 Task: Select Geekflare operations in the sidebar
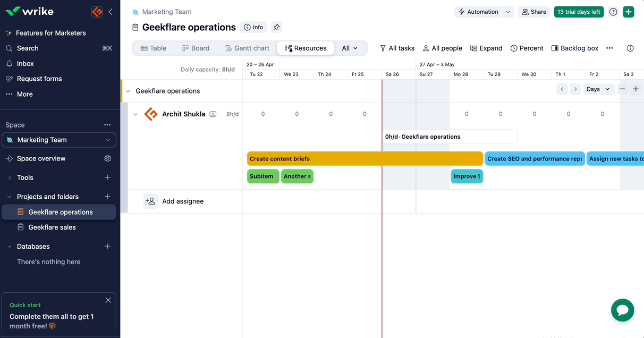pos(59,212)
